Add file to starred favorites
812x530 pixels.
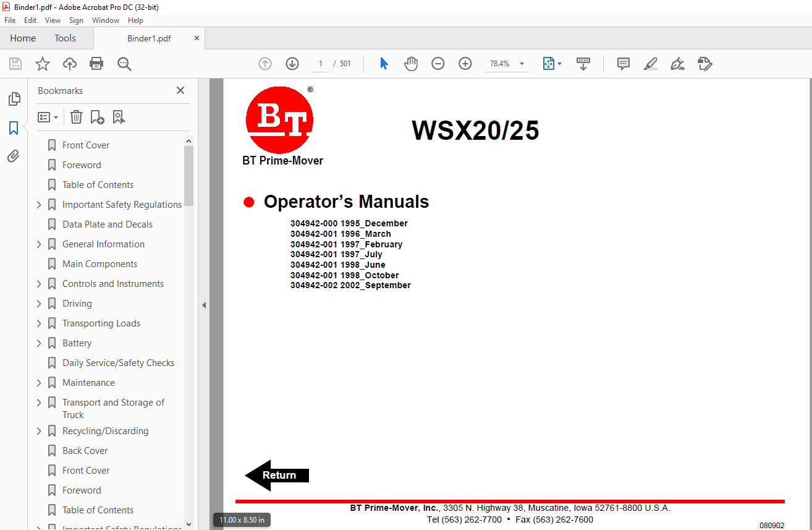click(x=43, y=64)
